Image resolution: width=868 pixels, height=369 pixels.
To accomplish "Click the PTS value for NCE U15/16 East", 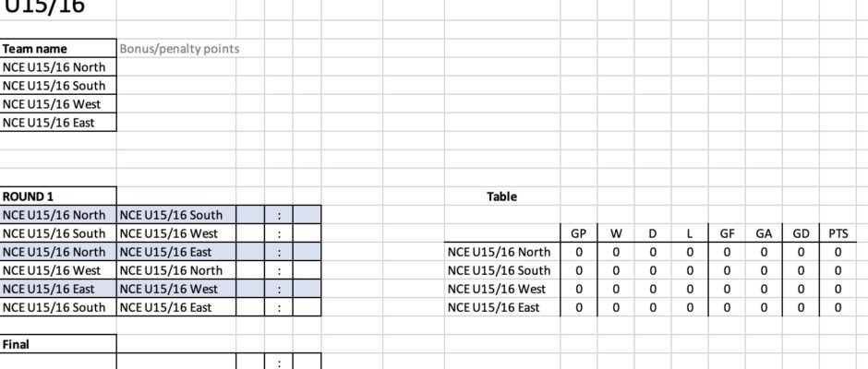I will 838,307.
